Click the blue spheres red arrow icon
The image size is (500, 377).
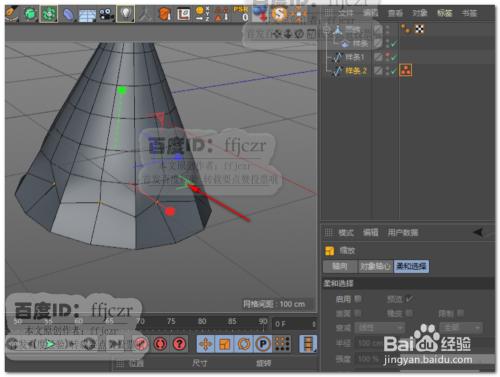coord(260,13)
